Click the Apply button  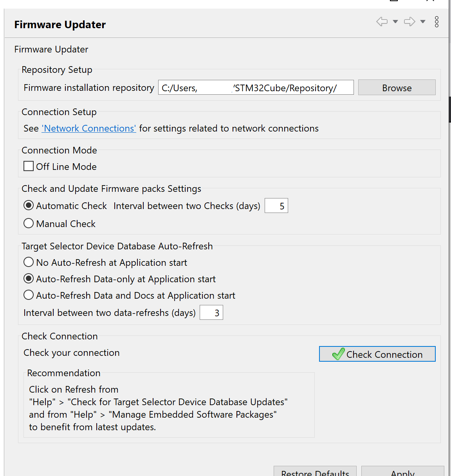tap(402, 472)
